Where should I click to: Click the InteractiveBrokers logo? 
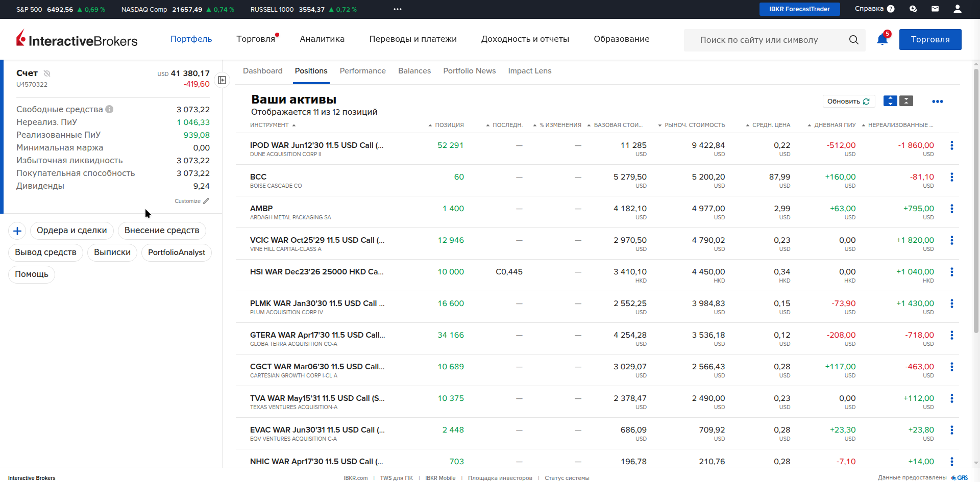click(77, 39)
